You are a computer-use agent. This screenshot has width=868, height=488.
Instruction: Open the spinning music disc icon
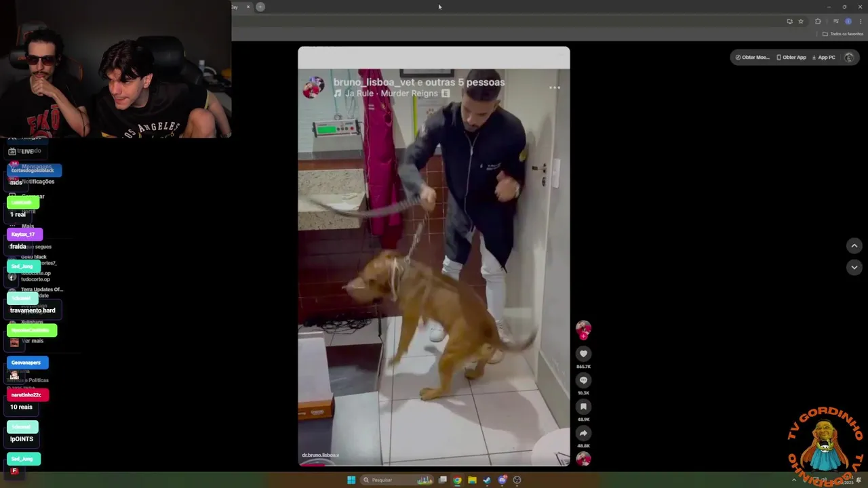pos(583,459)
